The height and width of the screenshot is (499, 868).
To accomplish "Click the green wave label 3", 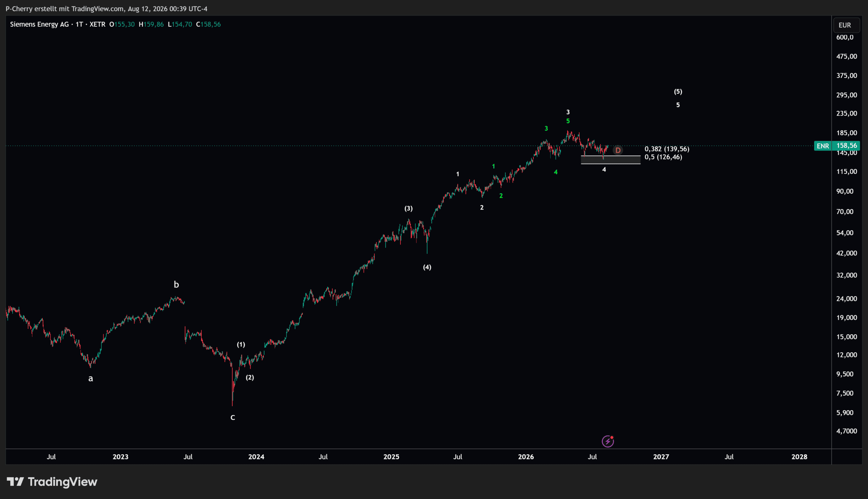I will [x=546, y=128].
